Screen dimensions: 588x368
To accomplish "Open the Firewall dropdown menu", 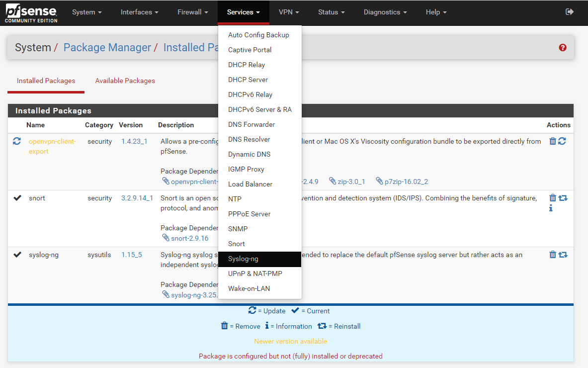I will click(x=192, y=12).
